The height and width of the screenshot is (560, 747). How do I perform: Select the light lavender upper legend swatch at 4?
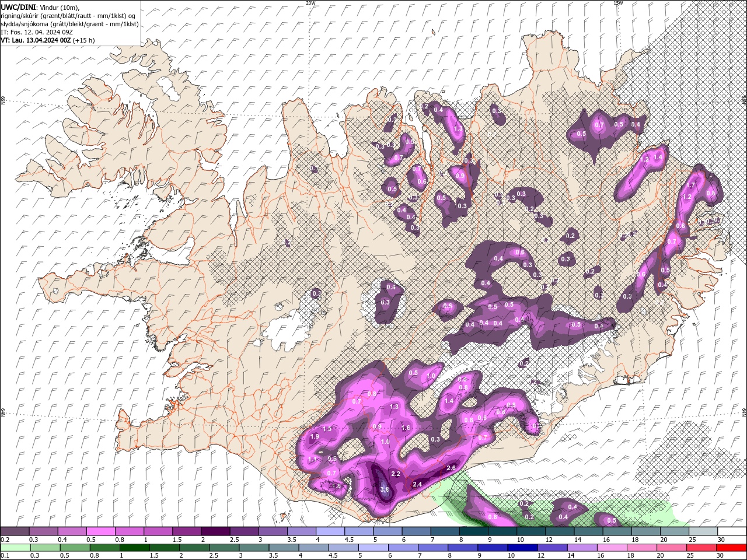pos(330,531)
